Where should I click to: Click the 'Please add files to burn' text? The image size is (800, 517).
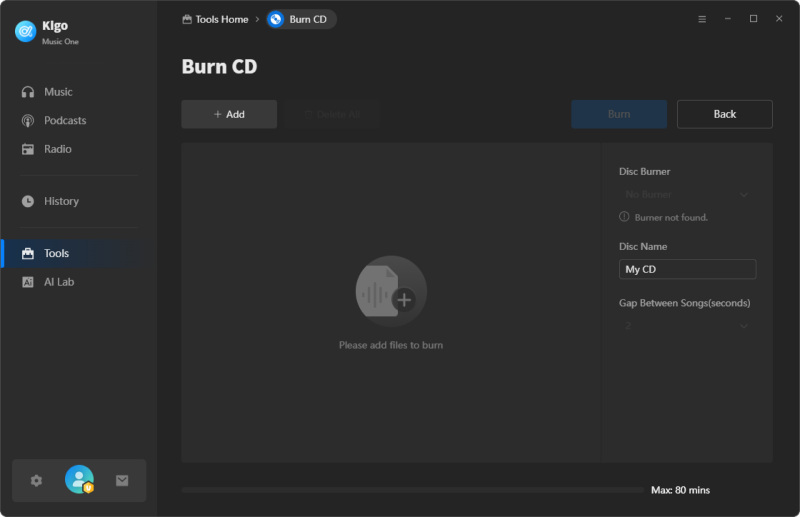(391, 346)
